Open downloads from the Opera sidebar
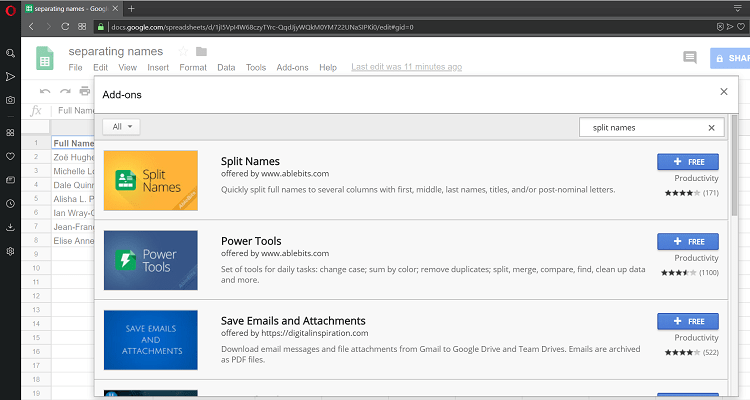Screen dimensions: 750x400 click(x=10, y=227)
